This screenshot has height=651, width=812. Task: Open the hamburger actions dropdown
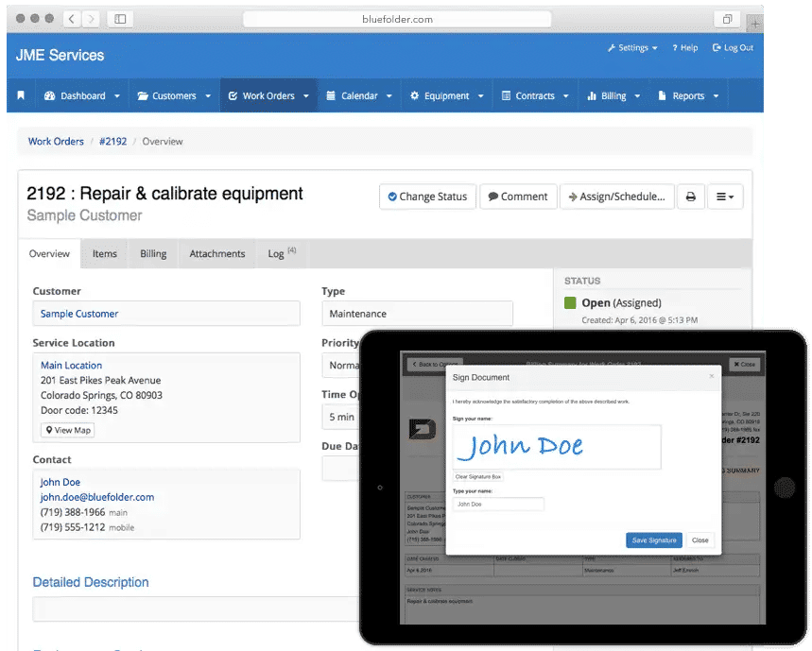tap(725, 197)
